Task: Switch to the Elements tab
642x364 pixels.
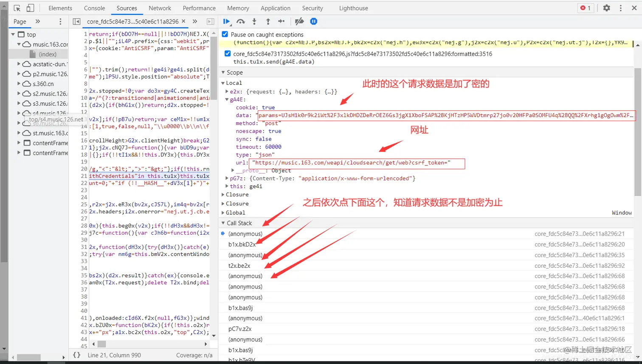Action: (60, 8)
